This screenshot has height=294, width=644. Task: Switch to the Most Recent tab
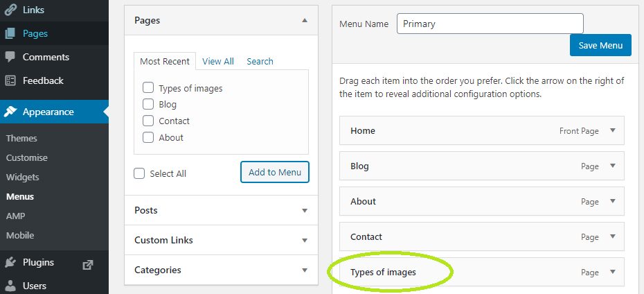165,61
